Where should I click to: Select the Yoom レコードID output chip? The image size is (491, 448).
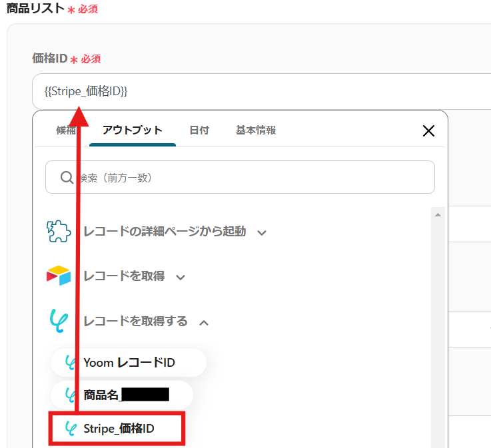tap(129, 363)
